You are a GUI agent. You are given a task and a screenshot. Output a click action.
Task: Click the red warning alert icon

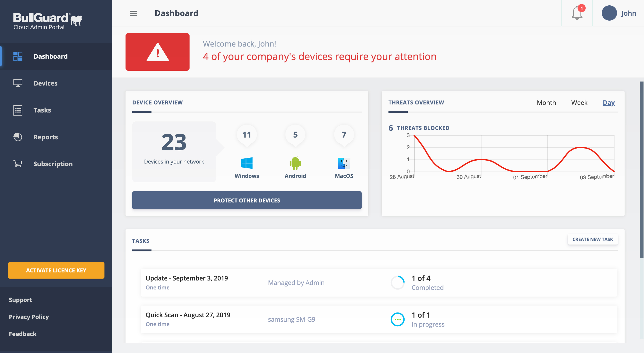pos(158,52)
